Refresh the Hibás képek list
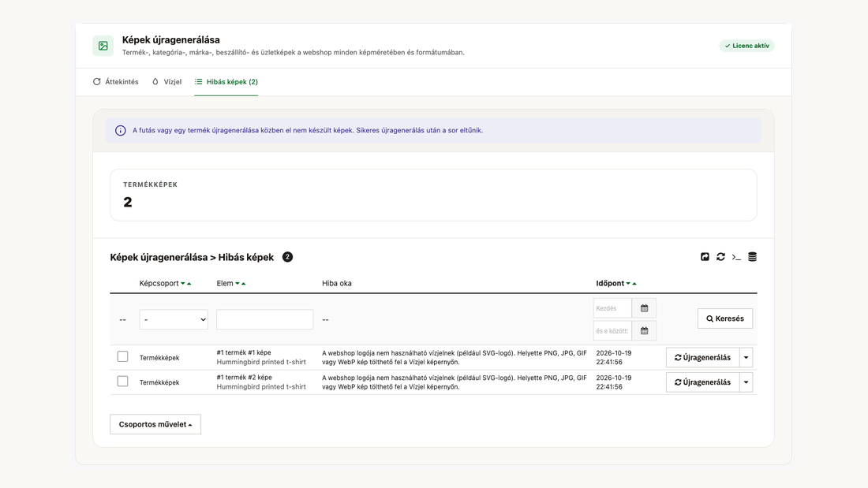 (x=720, y=257)
